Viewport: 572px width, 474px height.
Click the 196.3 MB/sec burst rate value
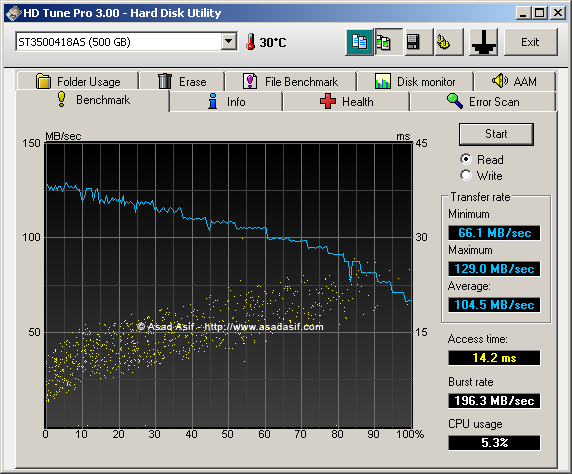[x=494, y=401]
